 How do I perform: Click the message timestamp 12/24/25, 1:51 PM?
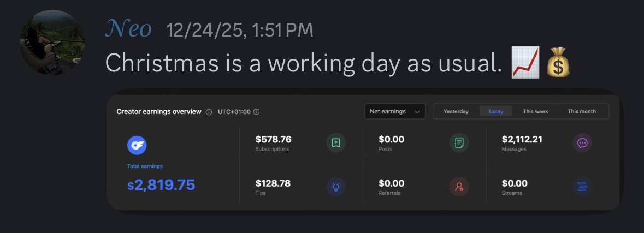240,30
